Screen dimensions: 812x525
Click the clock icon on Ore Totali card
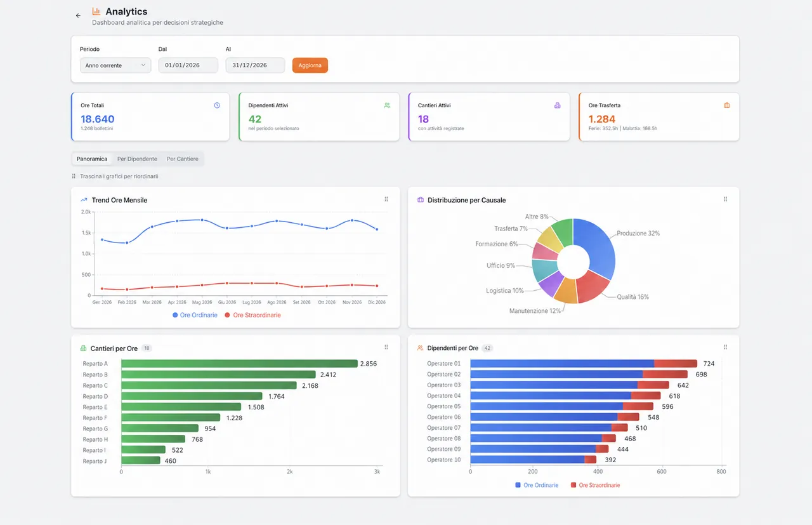pyautogui.click(x=217, y=105)
